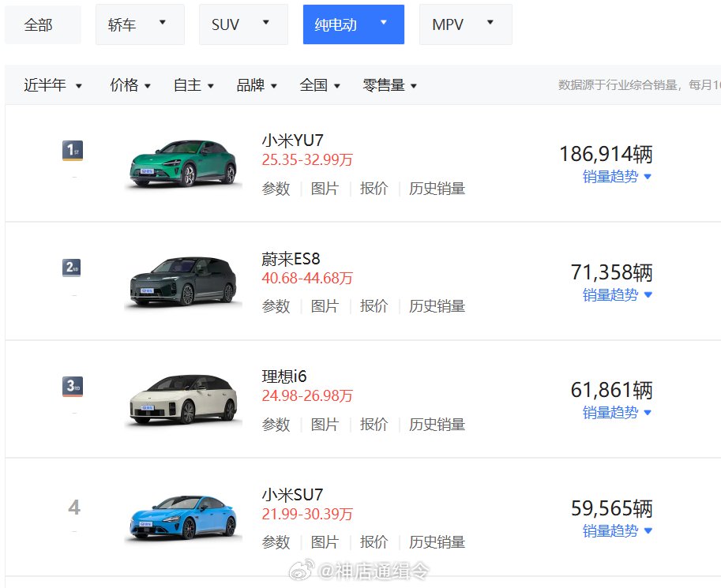The height and width of the screenshot is (588, 721).
Task: Toggle the 自主 filter option
Action: [x=193, y=85]
